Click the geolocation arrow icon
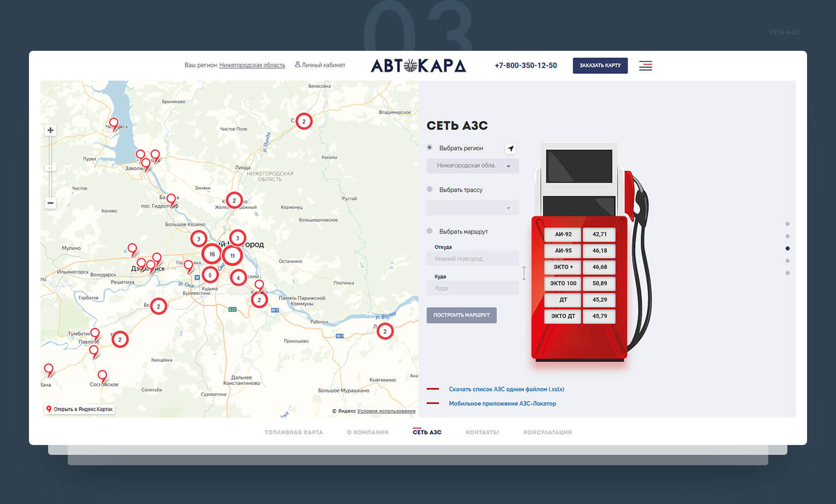The width and height of the screenshot is (836, 504). pos(510,149)
